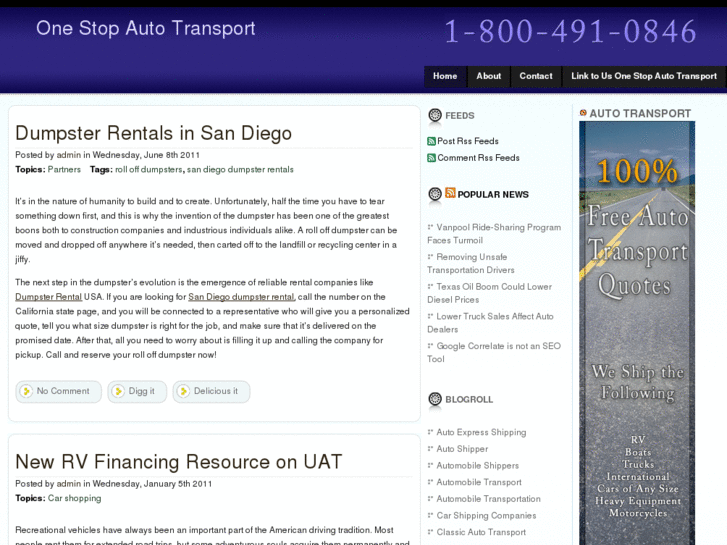
Task: Click 'Posted by admin in Wednesday, June 8th 2011'
Action: (x=108, y=155)
